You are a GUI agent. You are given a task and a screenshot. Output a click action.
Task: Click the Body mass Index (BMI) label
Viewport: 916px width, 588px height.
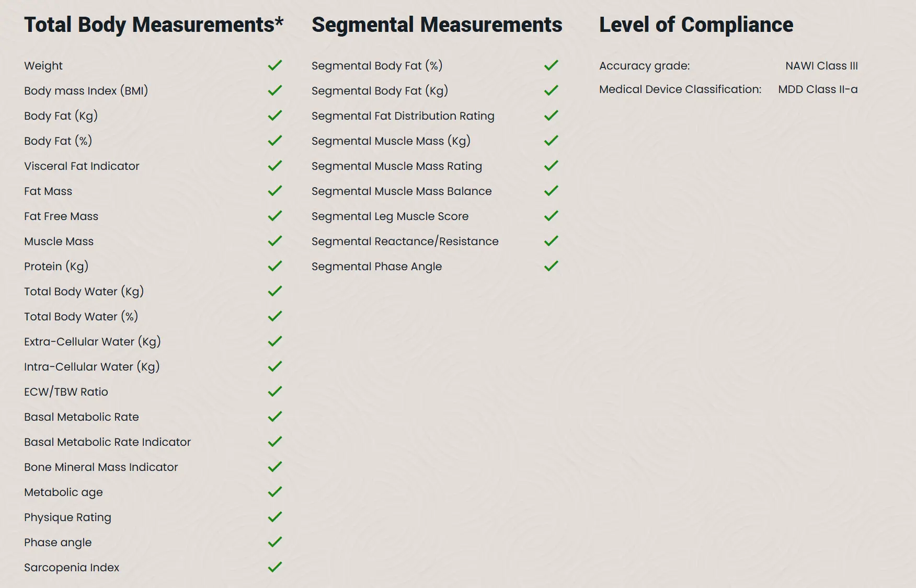click(x=86, y=91)
